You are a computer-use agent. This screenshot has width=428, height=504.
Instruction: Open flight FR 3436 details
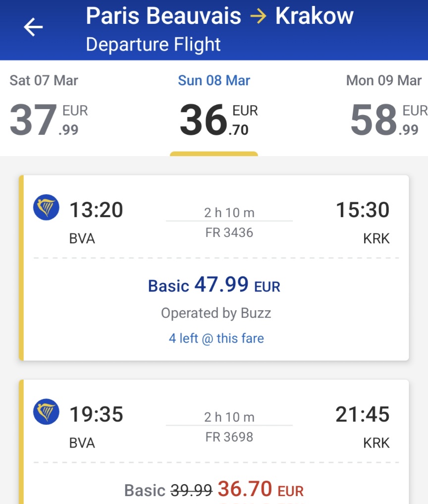point(229,232)
